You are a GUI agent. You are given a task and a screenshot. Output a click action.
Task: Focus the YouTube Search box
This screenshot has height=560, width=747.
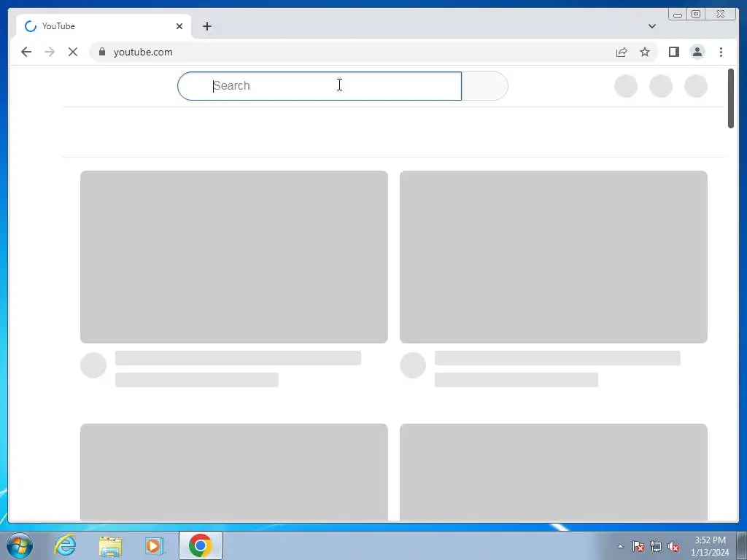320,86
